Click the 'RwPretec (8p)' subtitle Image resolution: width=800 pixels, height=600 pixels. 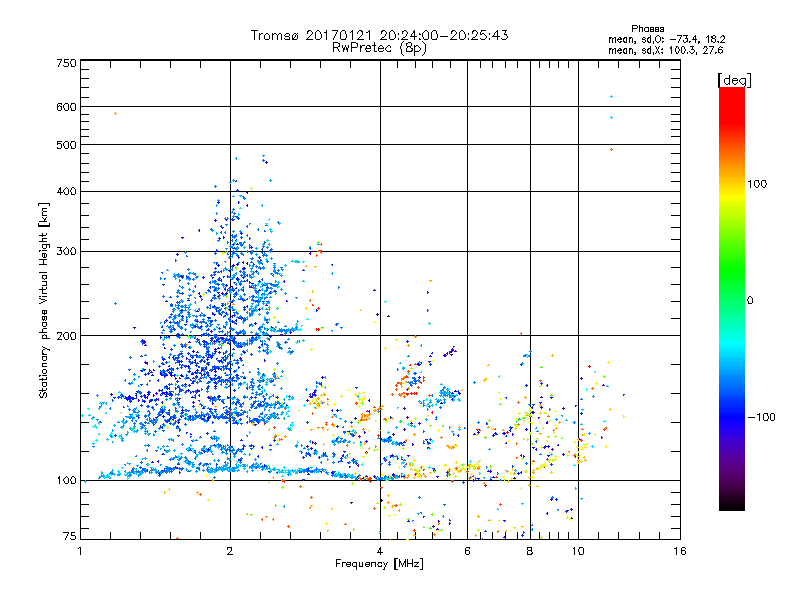coord(380,48)
